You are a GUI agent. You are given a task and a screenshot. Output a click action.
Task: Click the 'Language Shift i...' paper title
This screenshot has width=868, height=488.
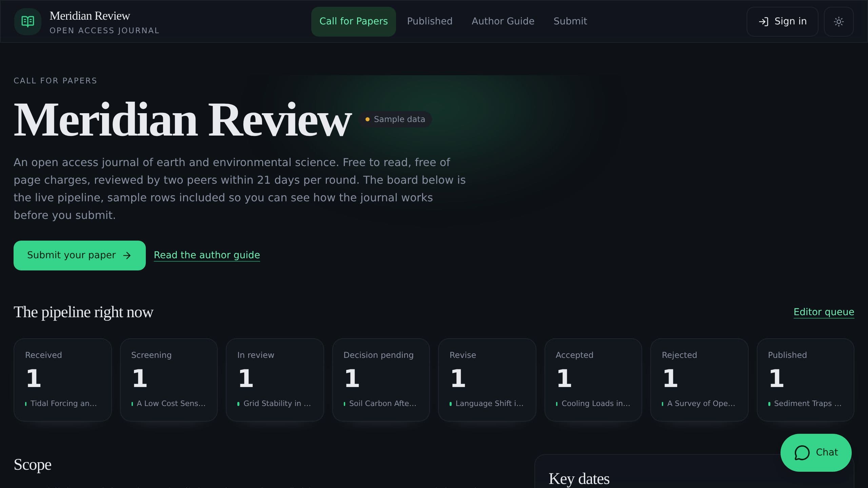490,403
